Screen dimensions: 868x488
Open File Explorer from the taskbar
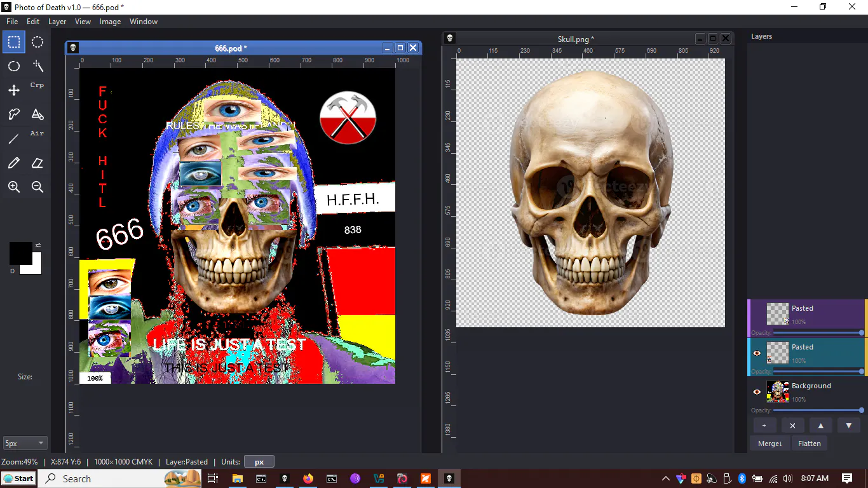click(237, 478)
